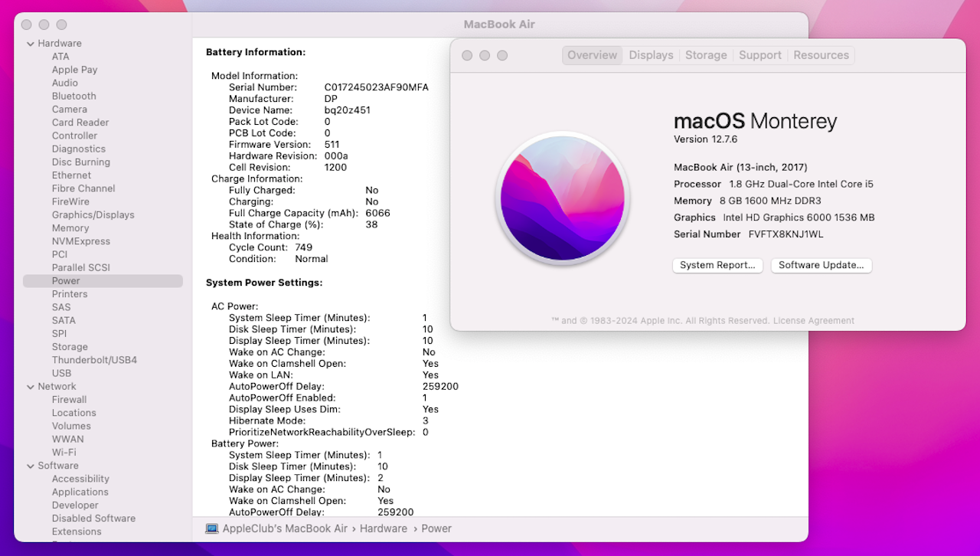
Task: Collapse the Software section in the sidebar
Action: click(31, 466)
